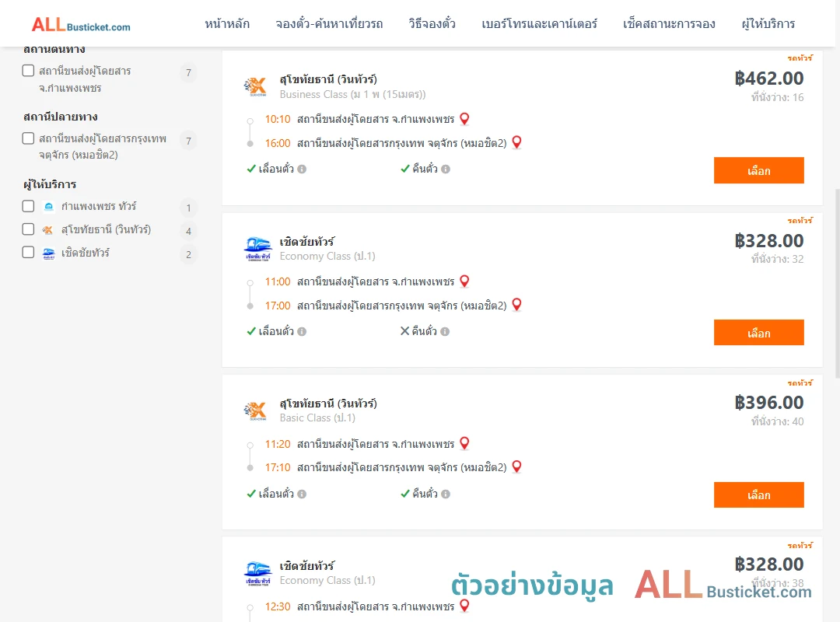Check the กำแพงเพชร ทัวร์ operator filter

click(x=29, y=206)
